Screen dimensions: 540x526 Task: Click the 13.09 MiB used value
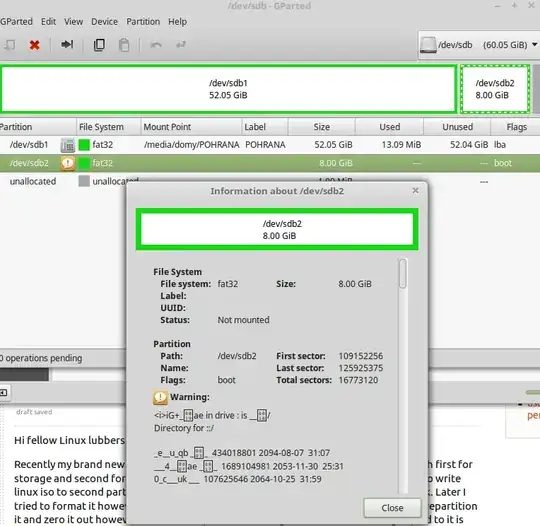pos(401,145)
